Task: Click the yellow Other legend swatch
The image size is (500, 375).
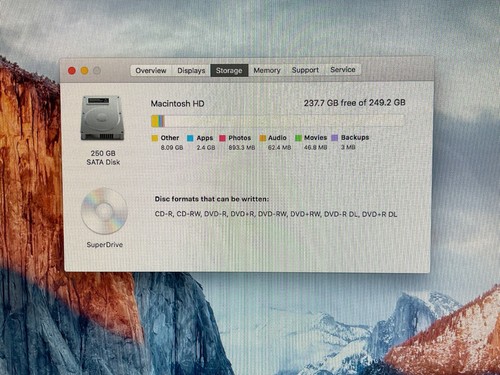Action: 155,138
